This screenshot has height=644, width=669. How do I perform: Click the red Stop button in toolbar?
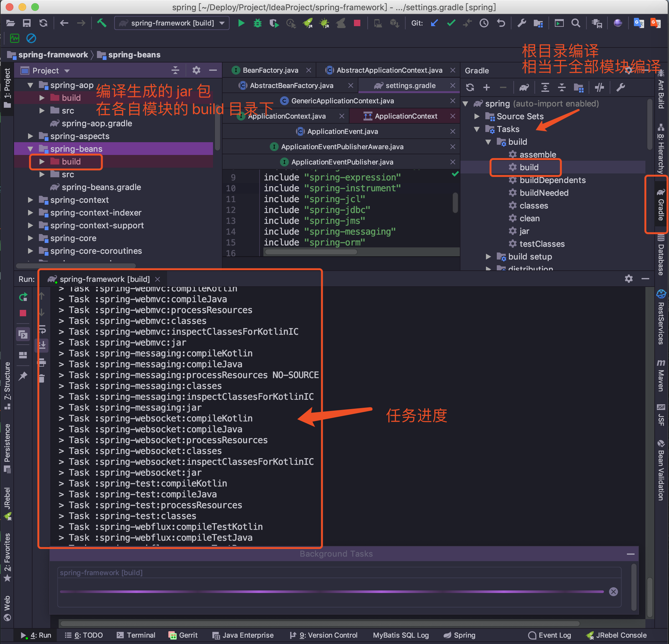[x=357, y=23]
